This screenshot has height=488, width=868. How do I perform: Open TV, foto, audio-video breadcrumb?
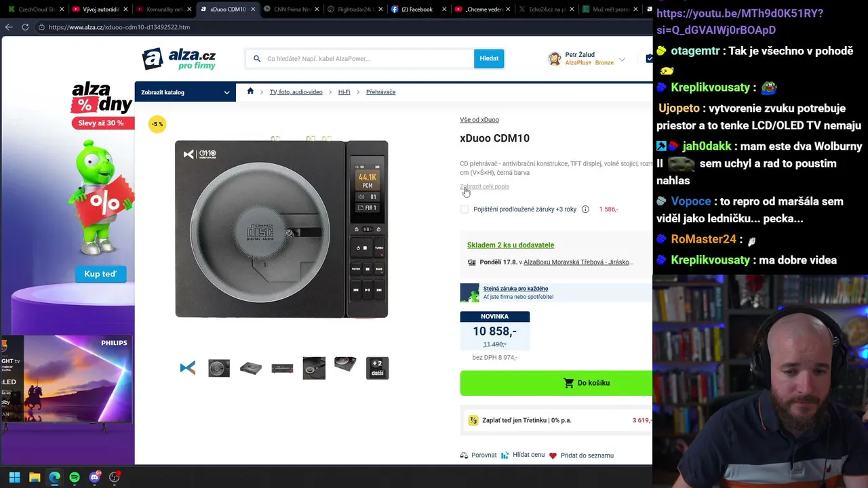[296, 92]
